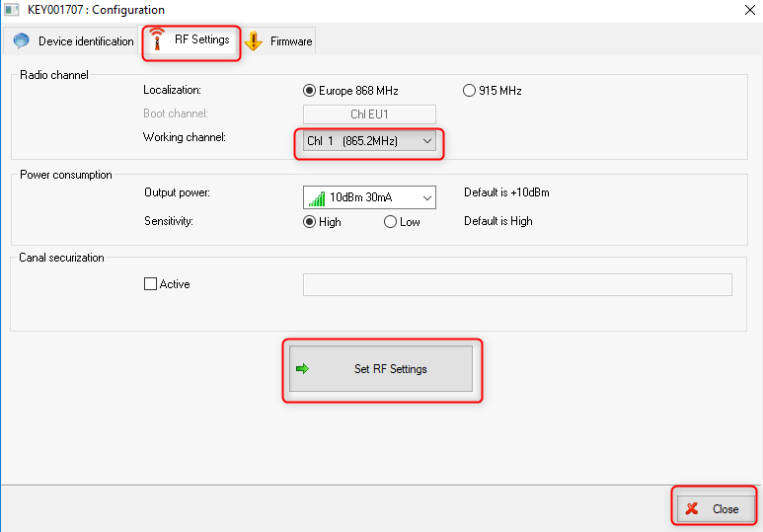The image size is (763, 532).
Task: Open the Working channel dropdown
Action: 369,141
